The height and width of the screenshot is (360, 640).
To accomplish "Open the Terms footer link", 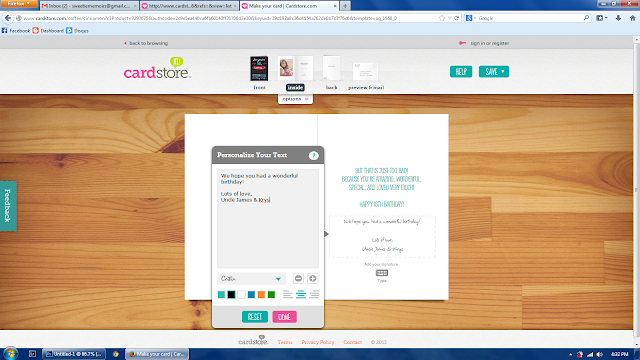I will (285, 342).
